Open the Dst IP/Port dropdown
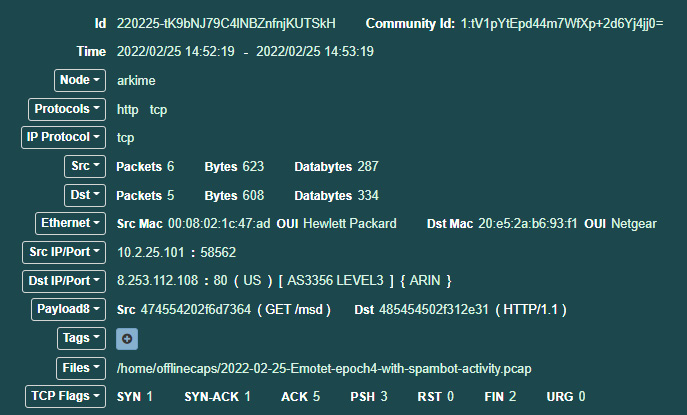Viewport: 687px width, 415px height. coord(64,281)
